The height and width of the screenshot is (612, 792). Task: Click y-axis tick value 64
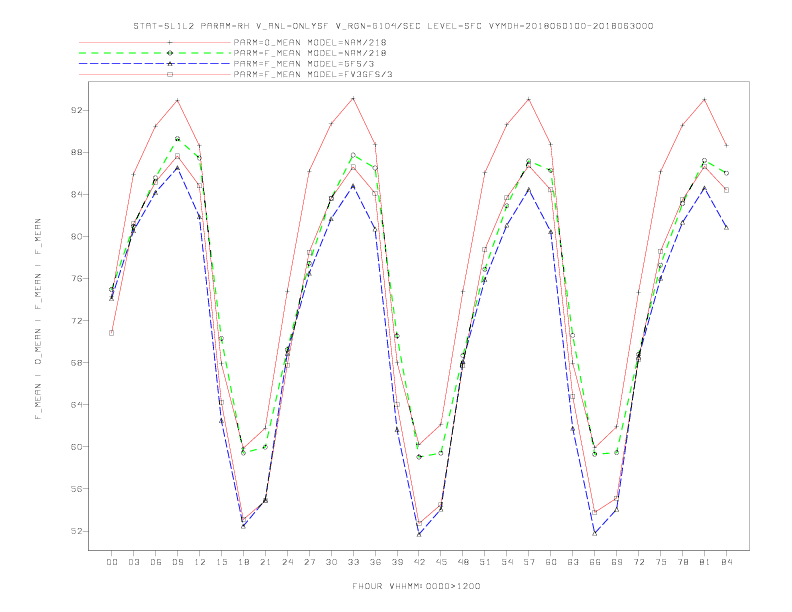click(77, 404)
